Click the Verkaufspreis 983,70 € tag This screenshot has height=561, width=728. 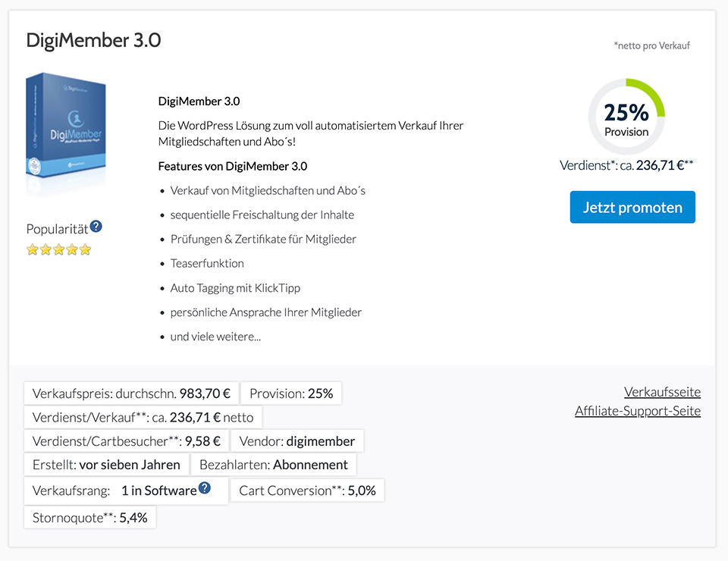[131, 393]
